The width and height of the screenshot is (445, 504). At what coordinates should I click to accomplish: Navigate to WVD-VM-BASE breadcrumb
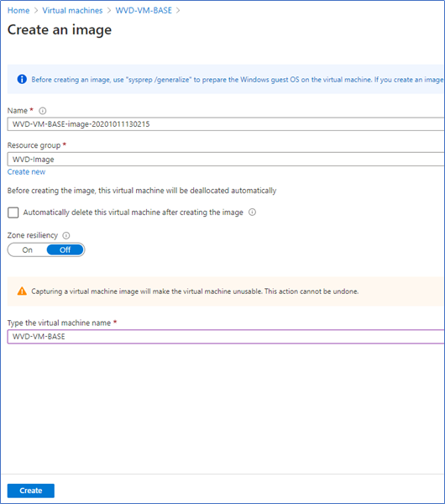144,11
